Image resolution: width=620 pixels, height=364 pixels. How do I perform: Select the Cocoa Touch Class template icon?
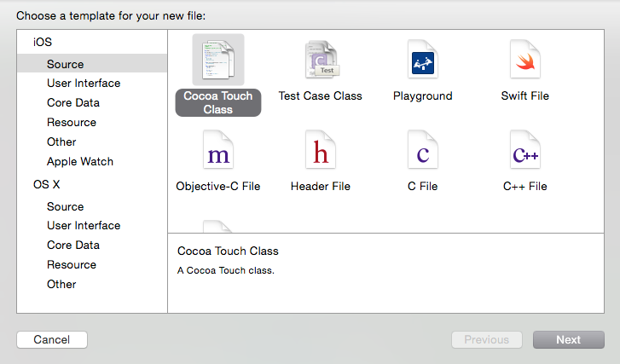218,60
